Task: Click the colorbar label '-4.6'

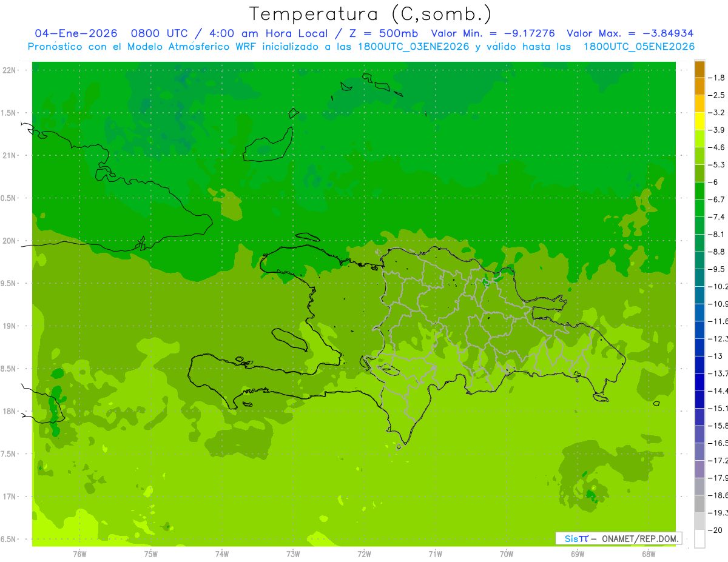Action: pos(716,147)
